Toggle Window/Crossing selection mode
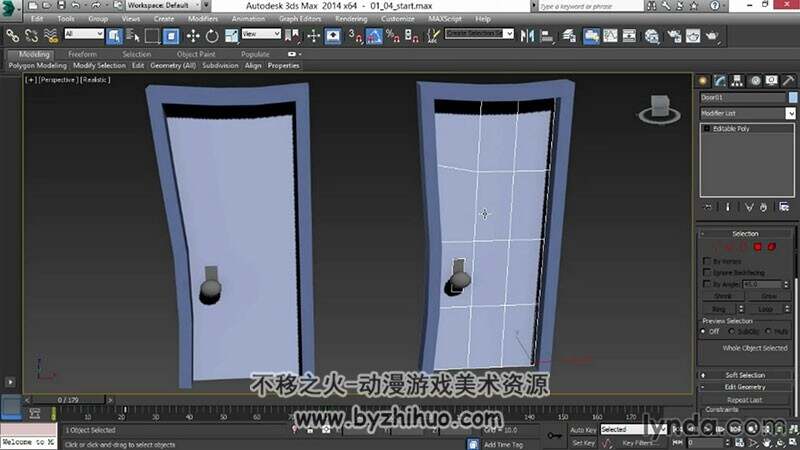The width and height of the screenshot is (800, 450). (x=171, y=36)
